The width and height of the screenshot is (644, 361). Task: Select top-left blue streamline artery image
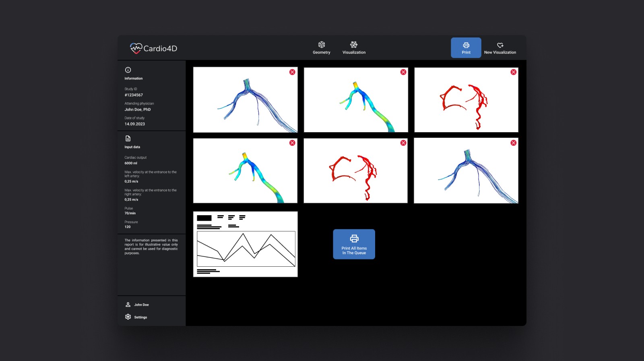click(x=245, y=100)
